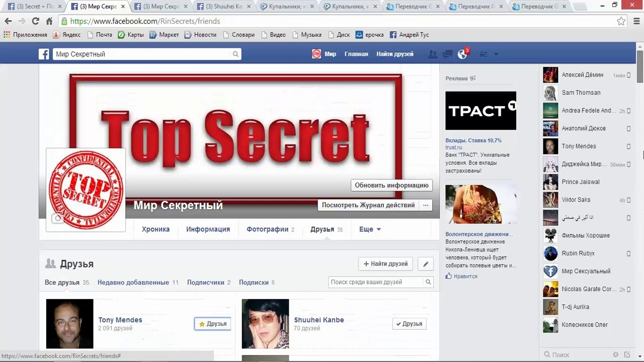Image resolution: width=644 pixels, height=362 pixels.
Task: Reload the page with the refresh icon
Action: tap(35, 21)
